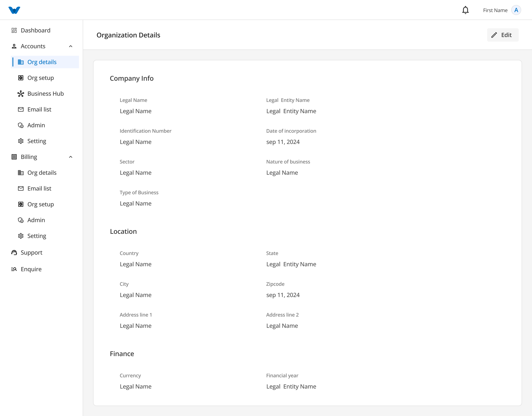This screenshot has width=532, height=416.
Task: Click the Dashboard grid icon
Action: tap(14, 30)
